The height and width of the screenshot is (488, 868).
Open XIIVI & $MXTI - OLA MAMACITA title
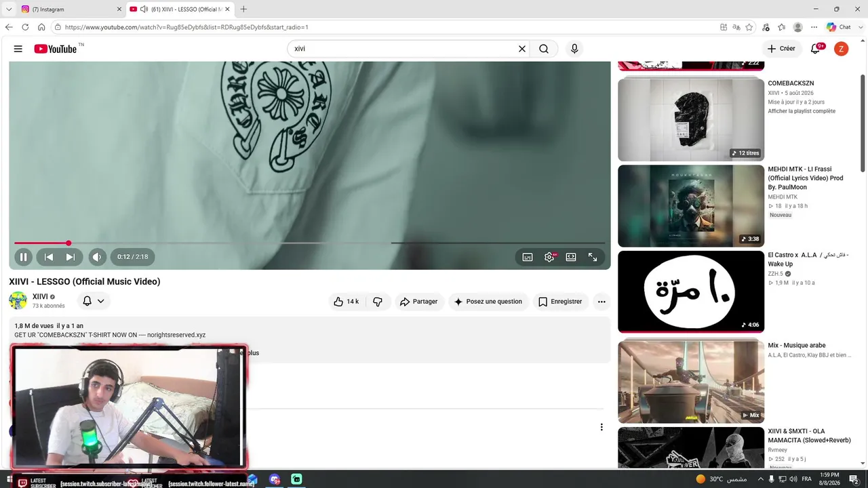(x=809, y=436)
